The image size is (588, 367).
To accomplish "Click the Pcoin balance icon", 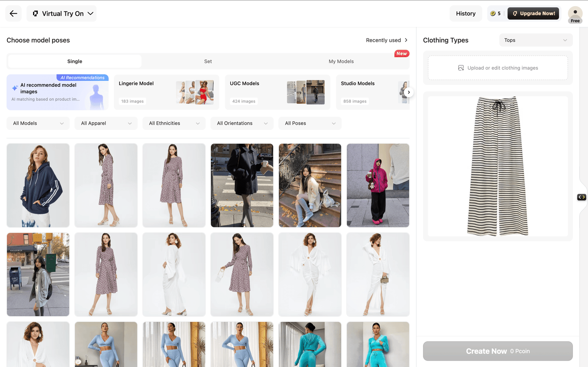I will (493, 14).
